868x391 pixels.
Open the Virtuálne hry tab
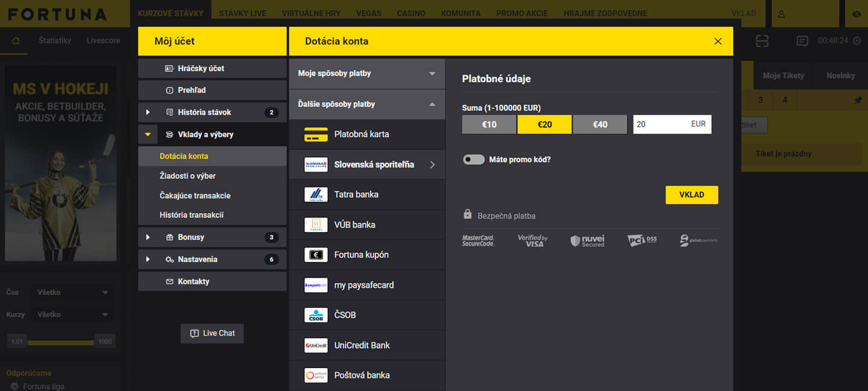(x=311, y=13)
